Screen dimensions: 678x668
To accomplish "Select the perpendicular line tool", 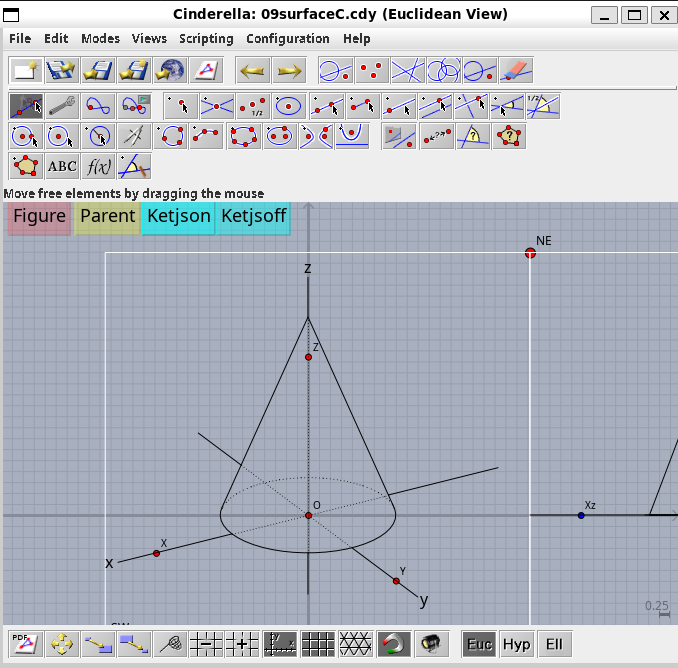I will [471, 106].
